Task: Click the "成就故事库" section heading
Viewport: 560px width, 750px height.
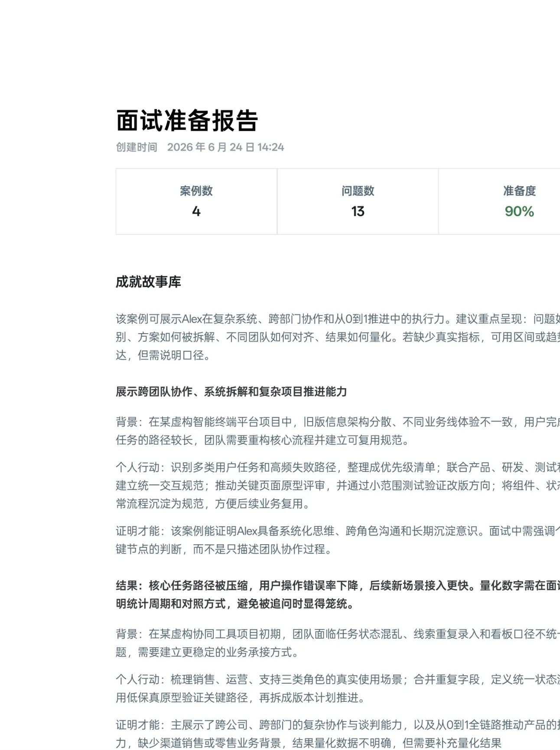Action: coord(148,282)
